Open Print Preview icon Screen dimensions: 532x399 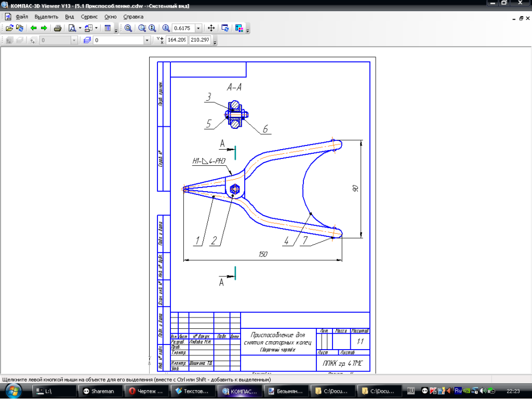[x=72, y=28]
